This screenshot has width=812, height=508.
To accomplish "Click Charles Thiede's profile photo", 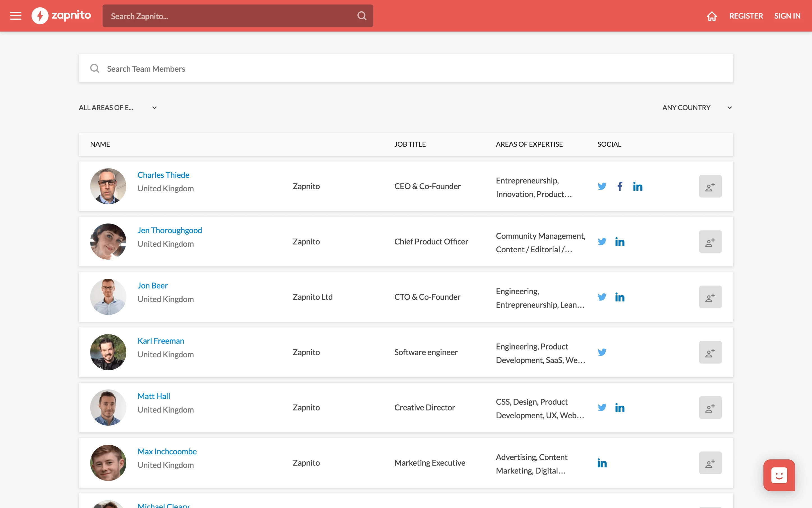I will pos(108,186).
